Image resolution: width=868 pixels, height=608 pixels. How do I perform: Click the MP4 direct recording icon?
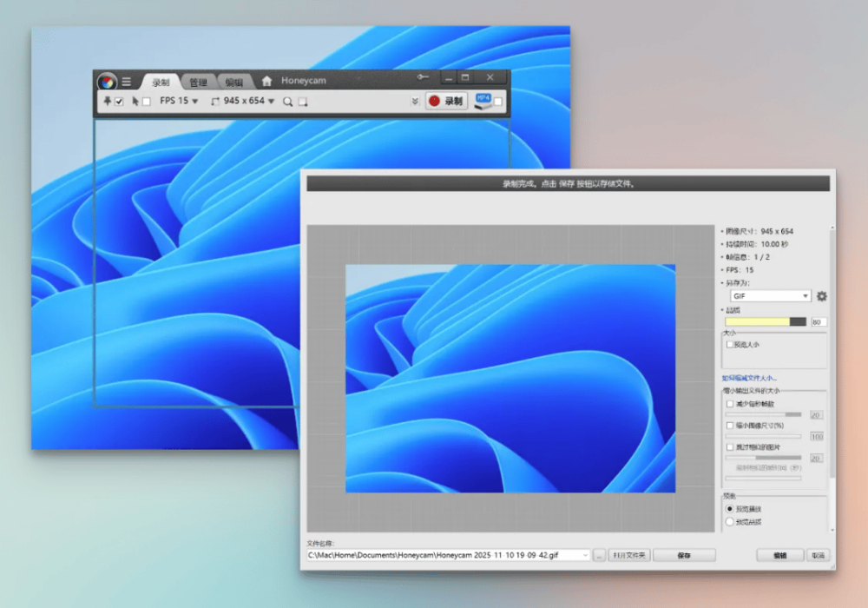click(x=483, y=102)
